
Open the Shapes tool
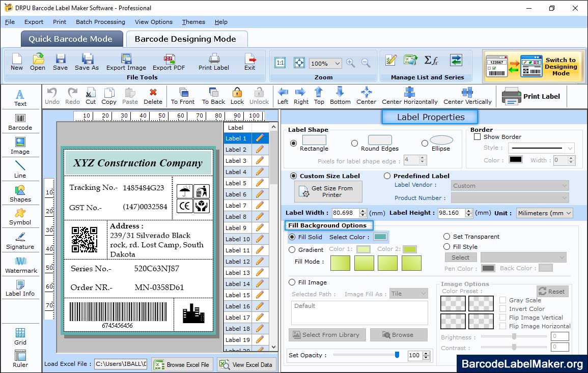click(x=20, y=193)
